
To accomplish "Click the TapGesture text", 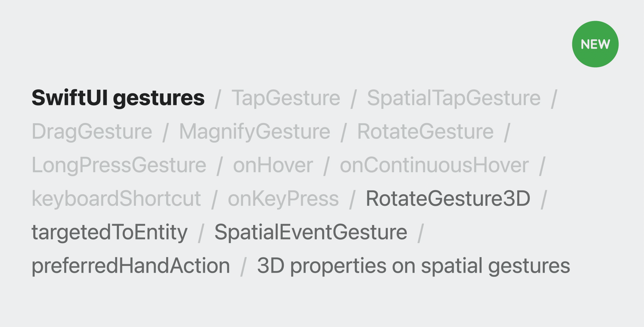I will pos(286,98).
